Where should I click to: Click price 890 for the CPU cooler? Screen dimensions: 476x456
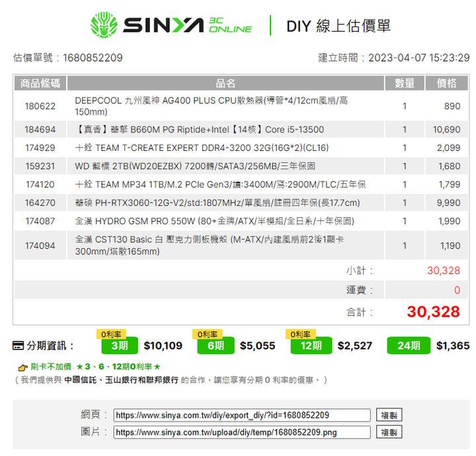click(452, 106)
